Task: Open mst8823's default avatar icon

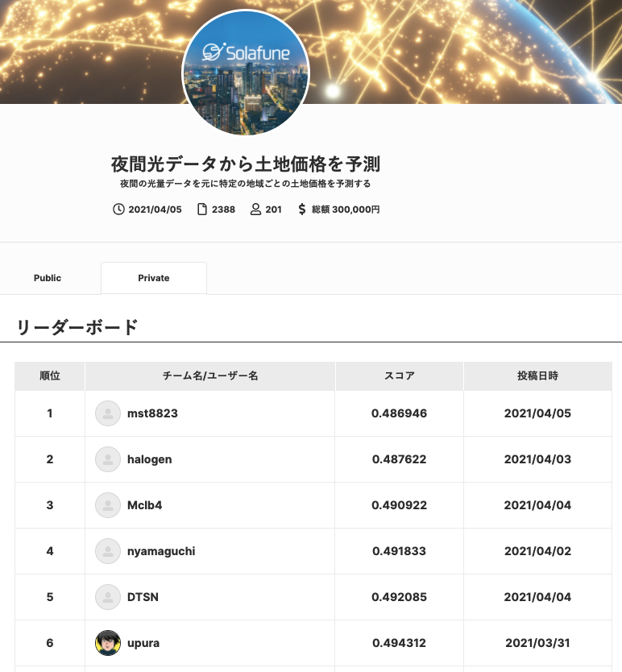Action: [108, 413]
